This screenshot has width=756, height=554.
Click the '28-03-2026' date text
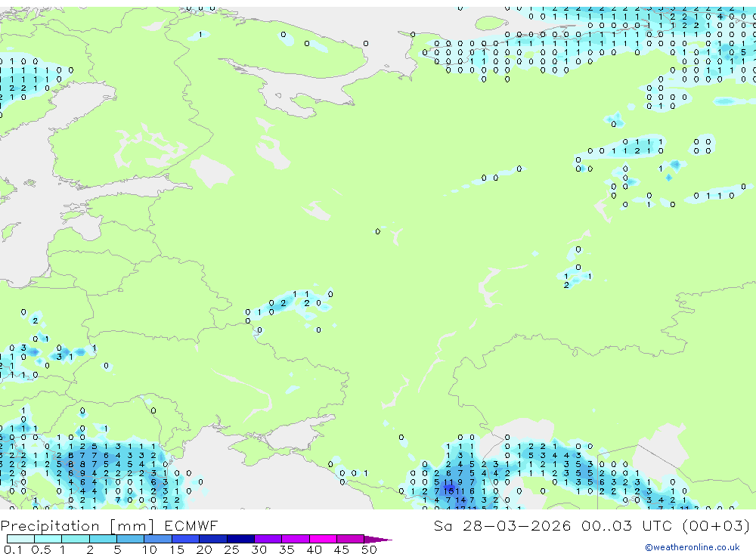coord(517,525)
